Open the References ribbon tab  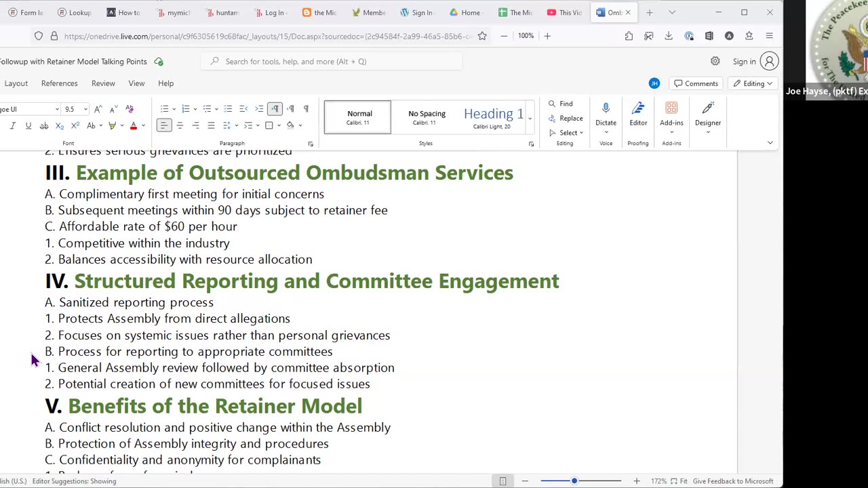60,83
